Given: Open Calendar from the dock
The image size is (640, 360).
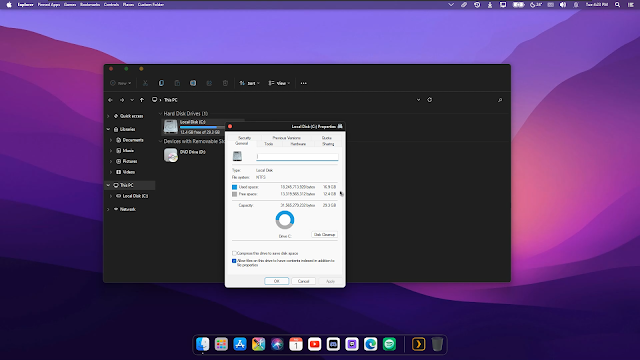Looking at the screenshot, I should click(x=296, y=344).
